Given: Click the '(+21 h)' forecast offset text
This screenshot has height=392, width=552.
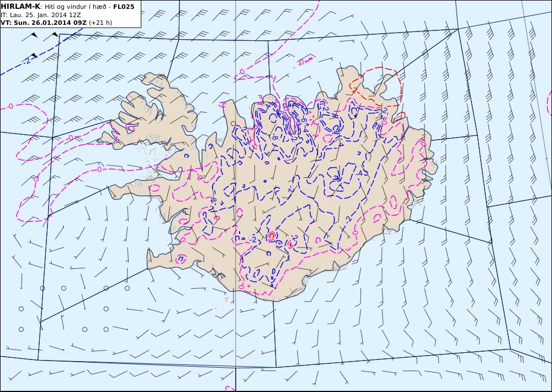Looking at the screenshot, I should [100, 23].
